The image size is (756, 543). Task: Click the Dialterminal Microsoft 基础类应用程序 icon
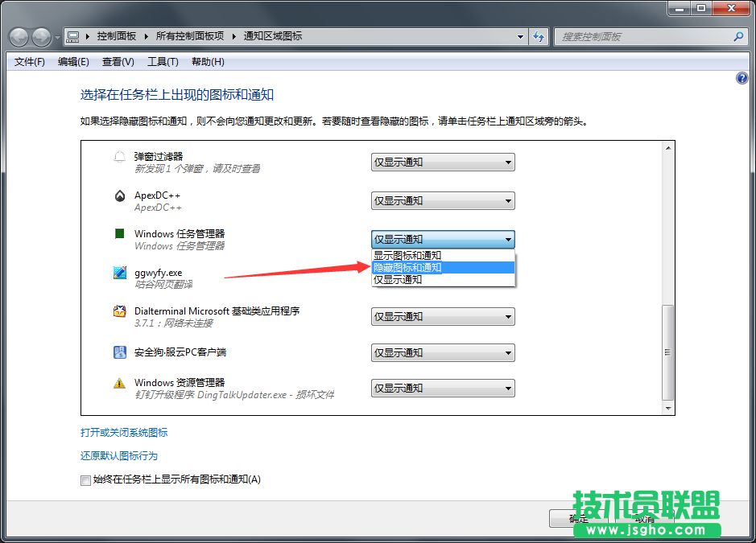pos(119,312)
